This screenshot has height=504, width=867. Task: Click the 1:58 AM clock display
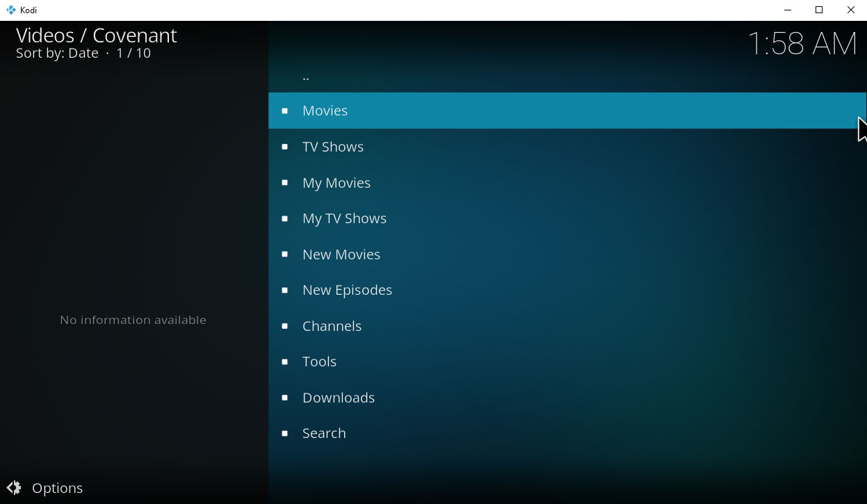(802, 44)
